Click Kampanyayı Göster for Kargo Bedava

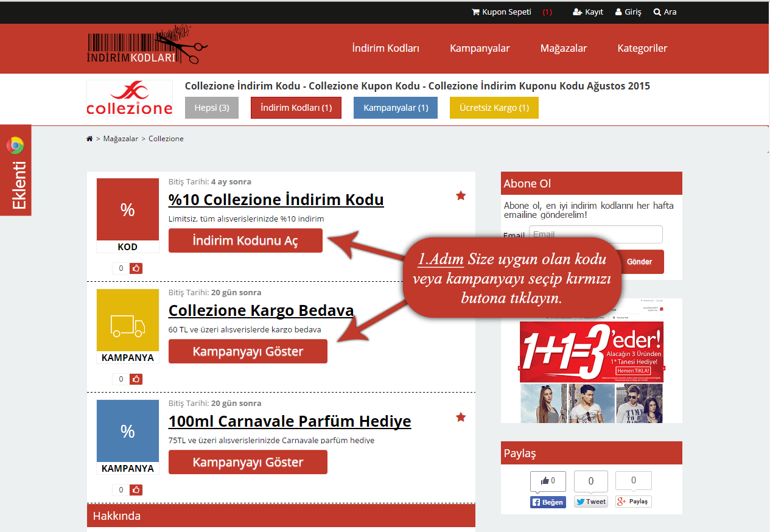(248, 351)
